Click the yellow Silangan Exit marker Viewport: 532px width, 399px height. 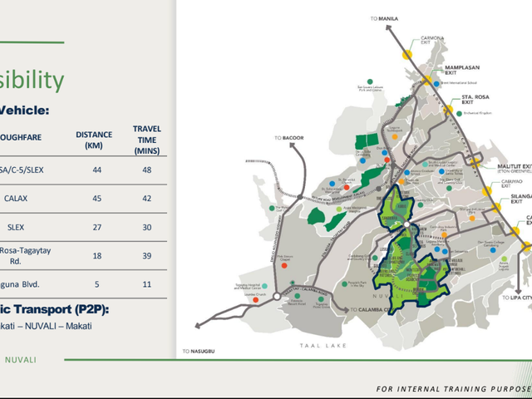[x=496, y=207]
